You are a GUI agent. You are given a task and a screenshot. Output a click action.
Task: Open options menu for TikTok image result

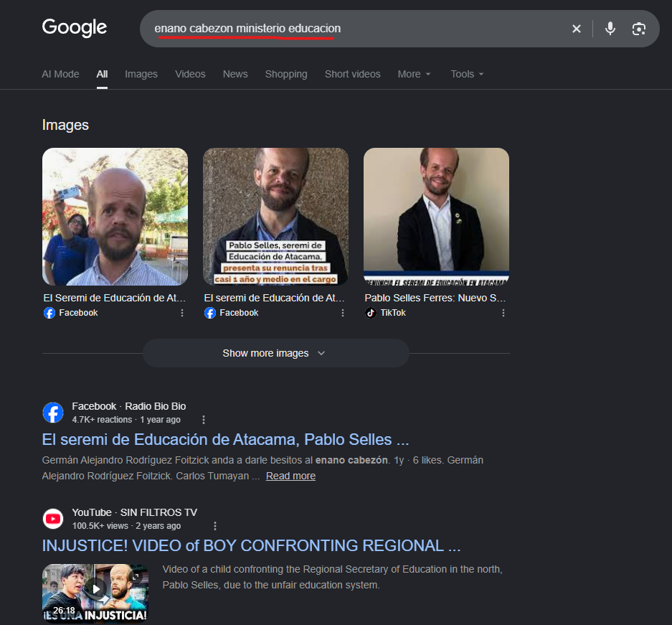pos(503,313)
